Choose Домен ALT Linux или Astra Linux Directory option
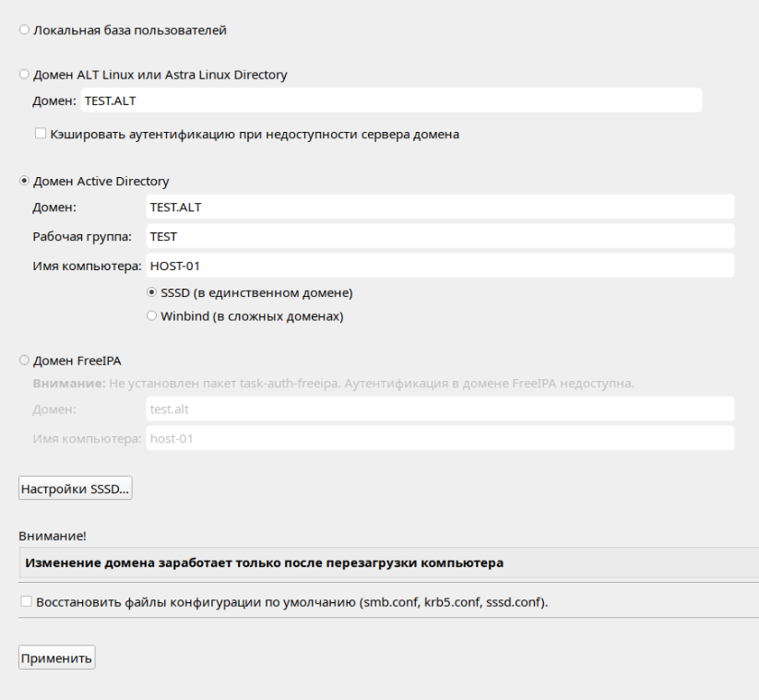The image size is (759, 700). (24, 75)
